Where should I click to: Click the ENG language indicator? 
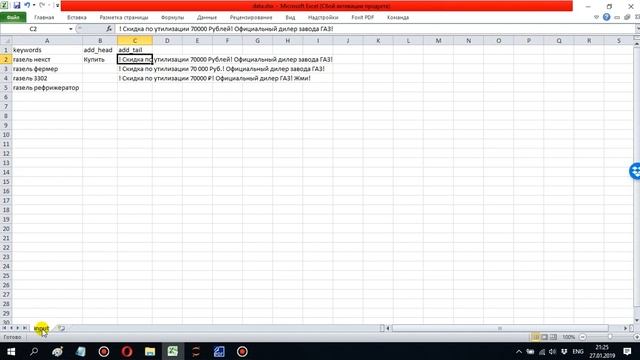[578, 351]
